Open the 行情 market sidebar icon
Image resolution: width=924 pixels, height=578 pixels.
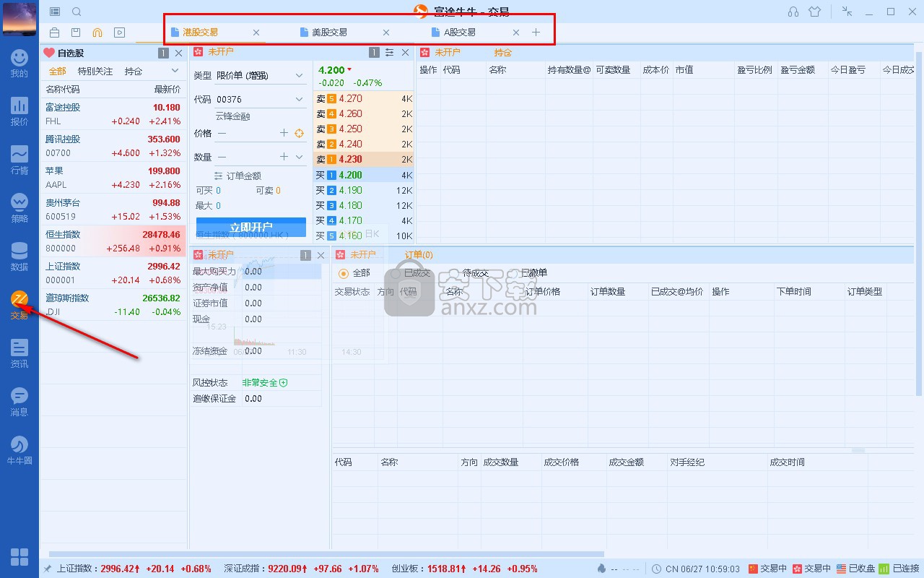click(19, 160)
